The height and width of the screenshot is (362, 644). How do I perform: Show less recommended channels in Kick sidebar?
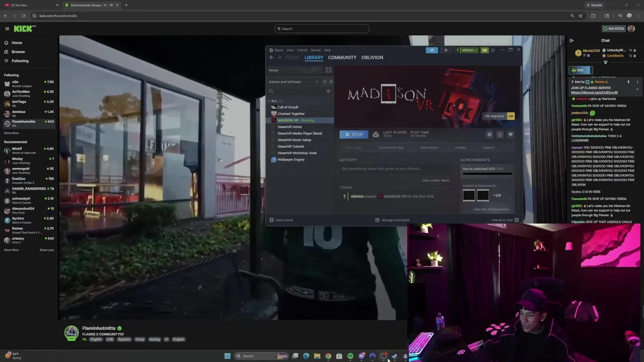click(47, 250)
